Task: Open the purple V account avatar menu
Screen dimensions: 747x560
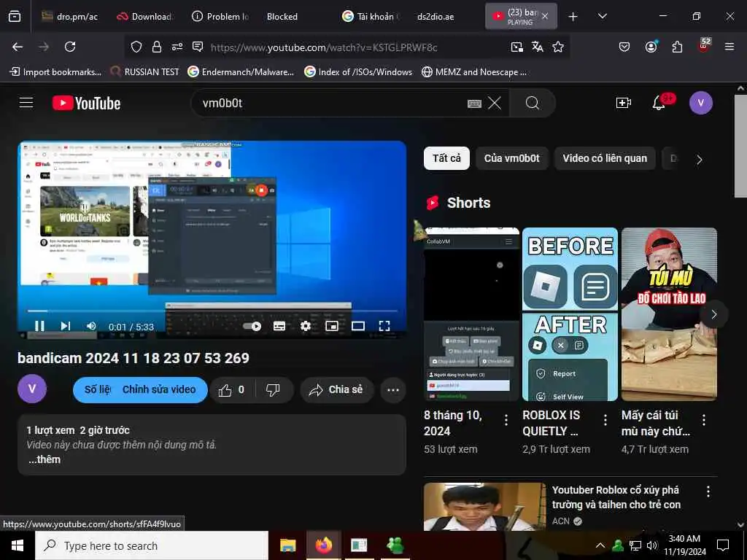Action: pos(700,103)
